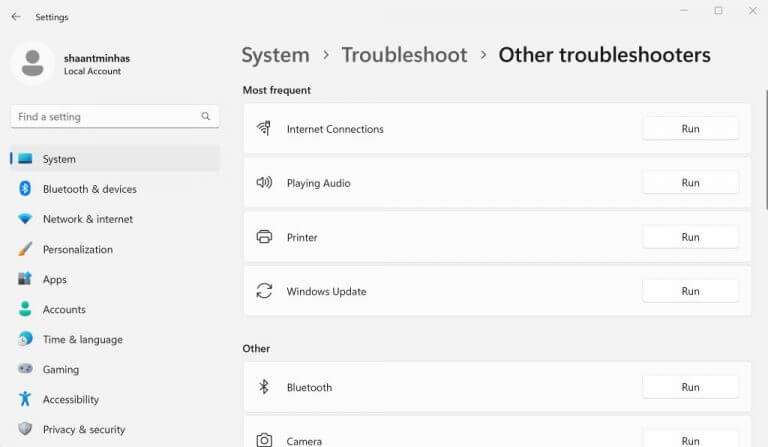The height and width of the screenshot is (447, 768).
Task: Click the Printer label text
Action: point(302,237)
